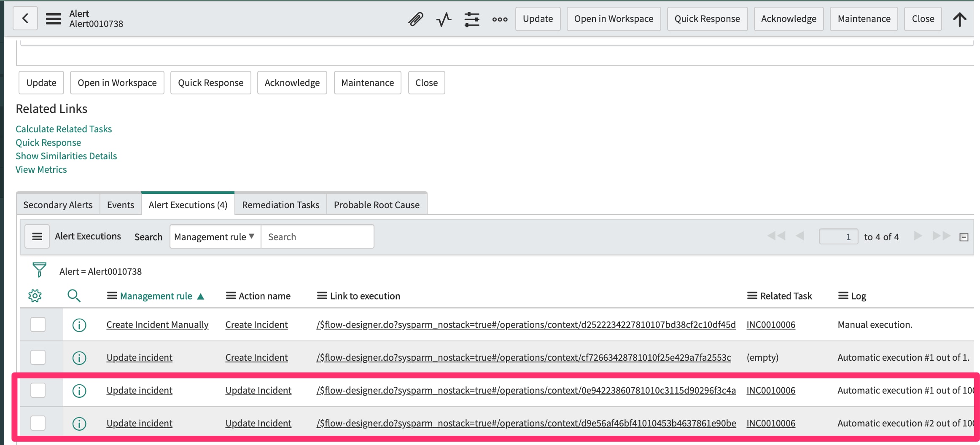Open the more options ellipsis icon
The image size is (980, 445).
click(500, 19)
